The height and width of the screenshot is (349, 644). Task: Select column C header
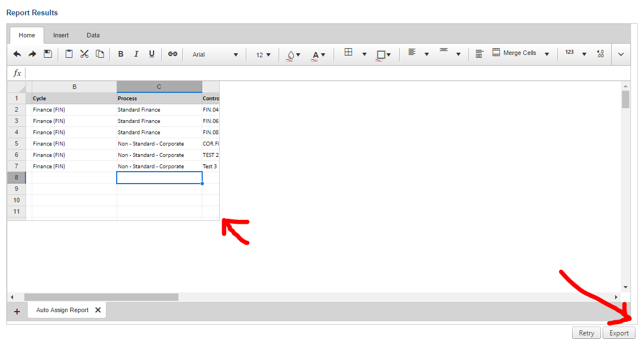click(x=159, y=87)
